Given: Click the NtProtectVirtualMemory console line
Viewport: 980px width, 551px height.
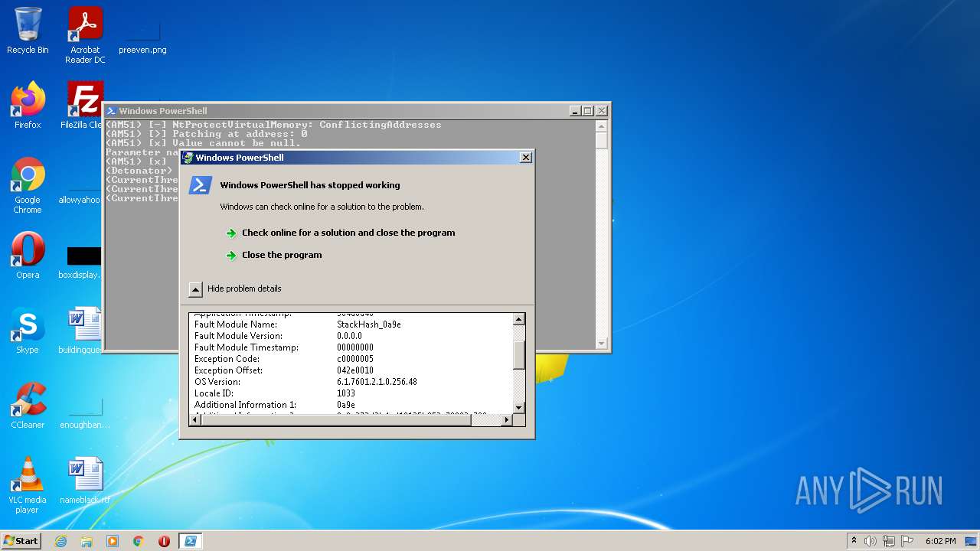Looking at the screenshot, I should point(273,125).
